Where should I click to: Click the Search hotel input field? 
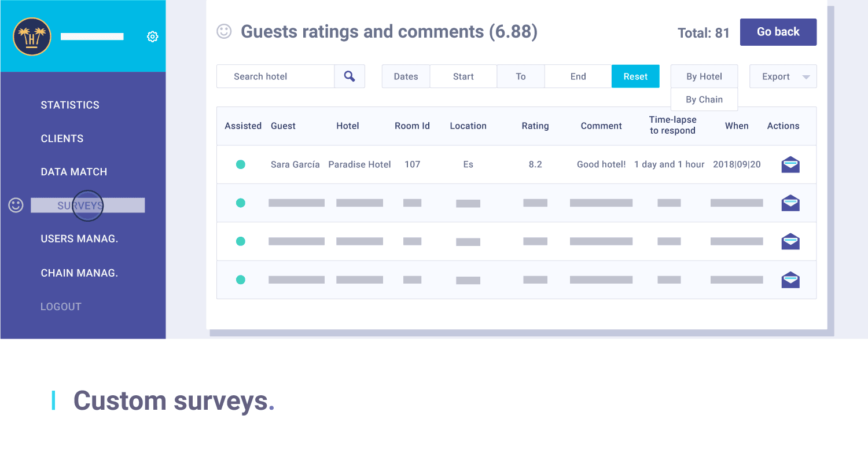pos(275,76)
